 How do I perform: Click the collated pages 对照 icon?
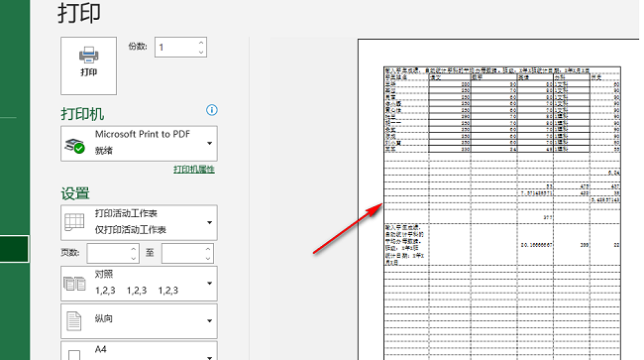click(74, 284)
